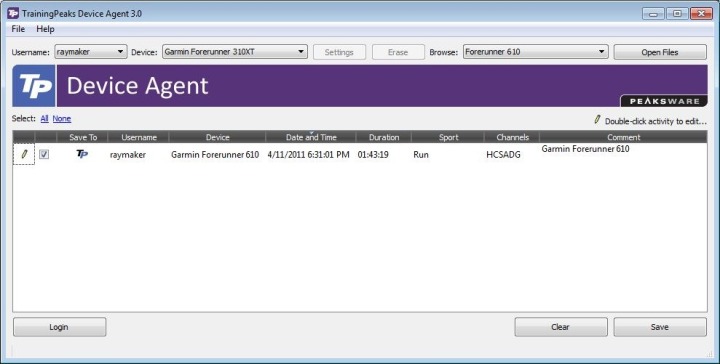Viewport: 720px width, 364px height.
Task: Click Garmin Forerunner 610 comment cell
Action: 585,149
